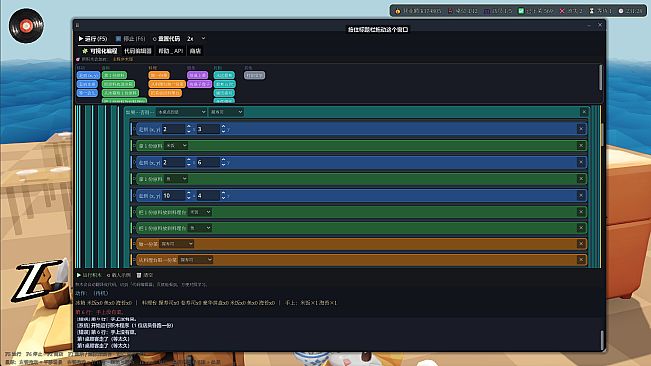Open the second dropdown in the 如果—否则 header
The height and width of the screenshot is (366, 651).
tap(226, 112)
